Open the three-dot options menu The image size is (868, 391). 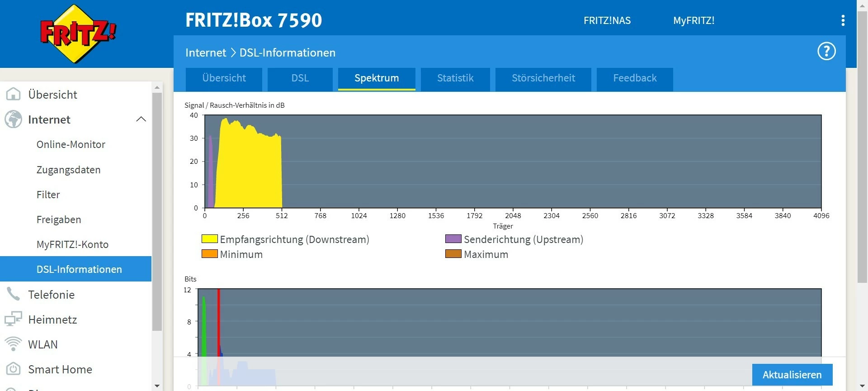click(x=843, y=20)
